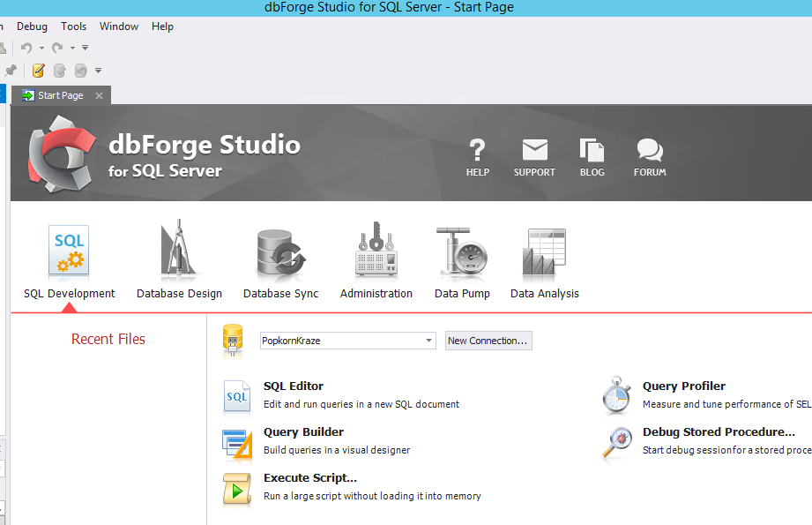Go to the Administration section

(x=376, y=261)
